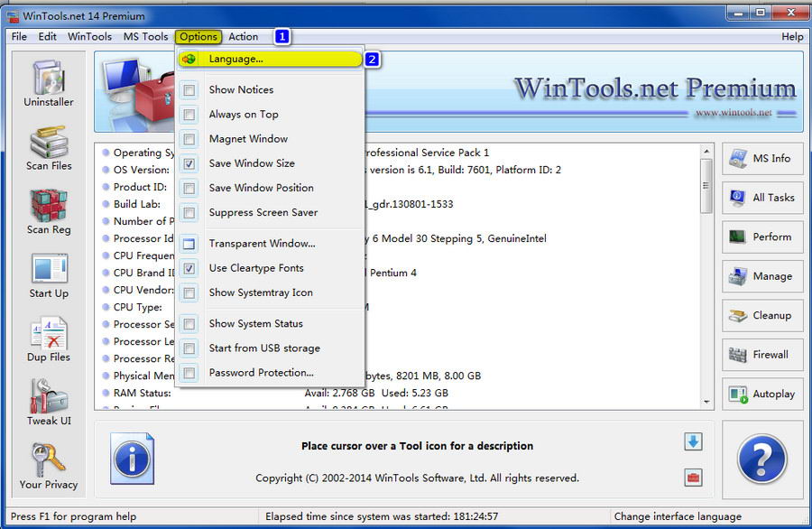The width and height of the screenshot is (812, 529).
Task: Open the Start Up manager
Action: 49,275
